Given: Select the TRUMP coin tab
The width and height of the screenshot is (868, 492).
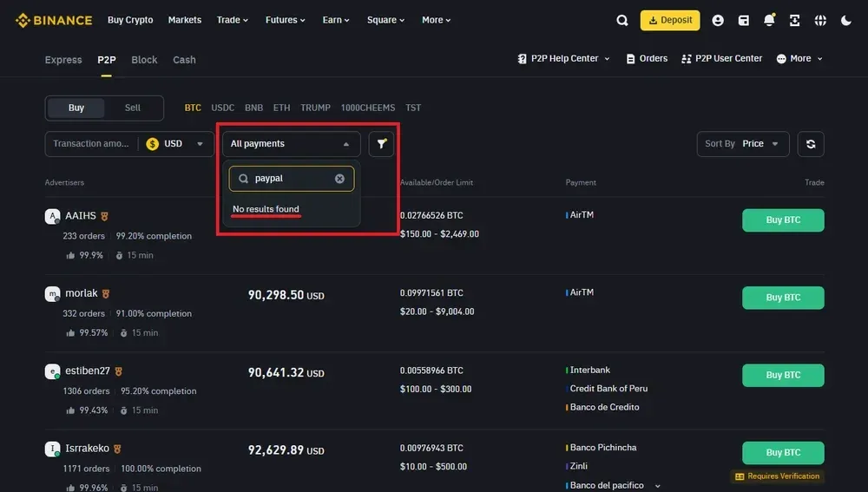Looking at the screenshot, I should (x=315, y=108).
